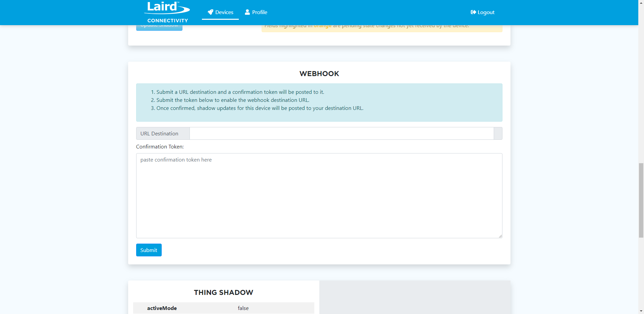Click the user icon beside Profile
The image size is (644, 314).
(x=247, y=12)
